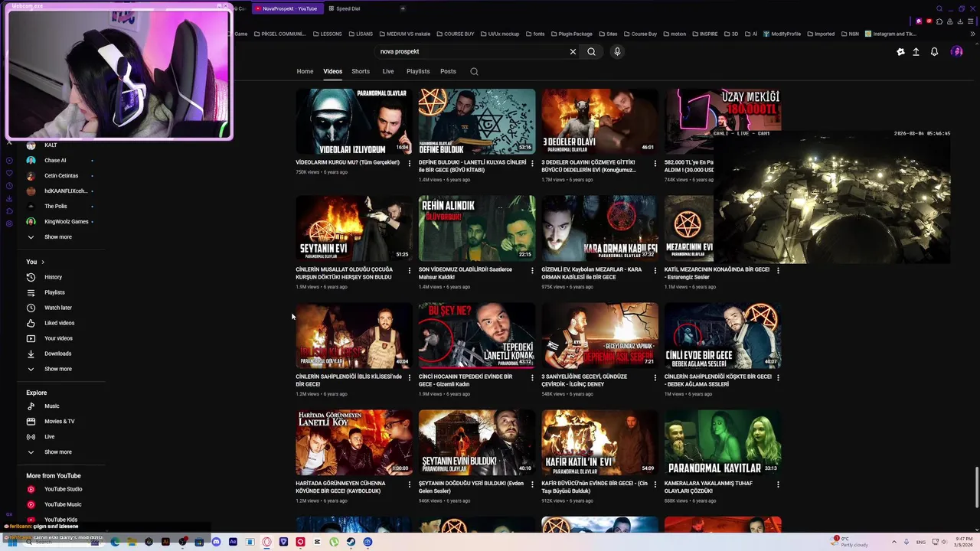Open the ModifyProfile bookmark
The width and height of the screenshot is (980, 551).
point(782,34)
